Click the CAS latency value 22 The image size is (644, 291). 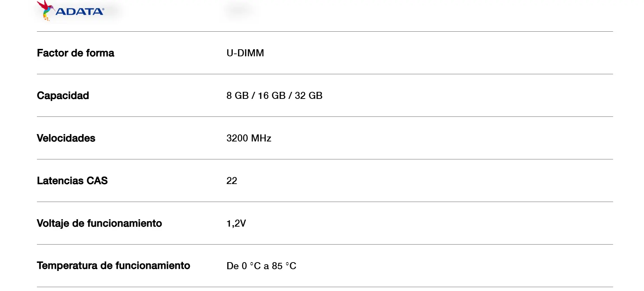point(232,181)
